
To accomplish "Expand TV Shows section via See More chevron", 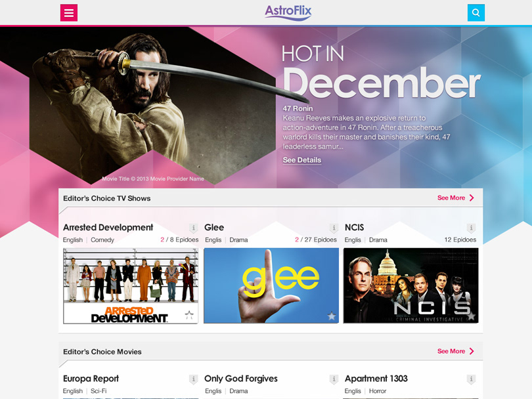I will tap(472, 198).
